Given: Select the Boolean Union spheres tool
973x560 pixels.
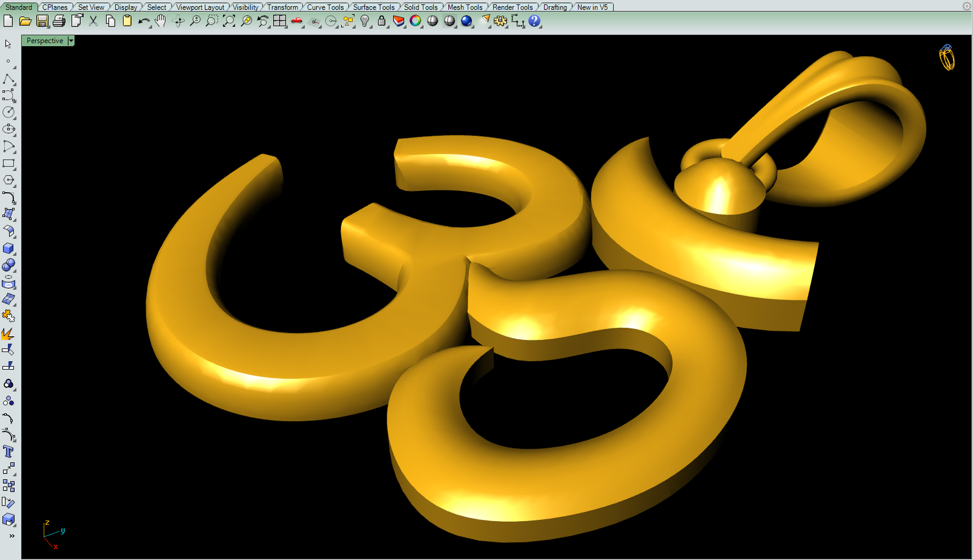Looking at the screenshot, I should point(9,265).
